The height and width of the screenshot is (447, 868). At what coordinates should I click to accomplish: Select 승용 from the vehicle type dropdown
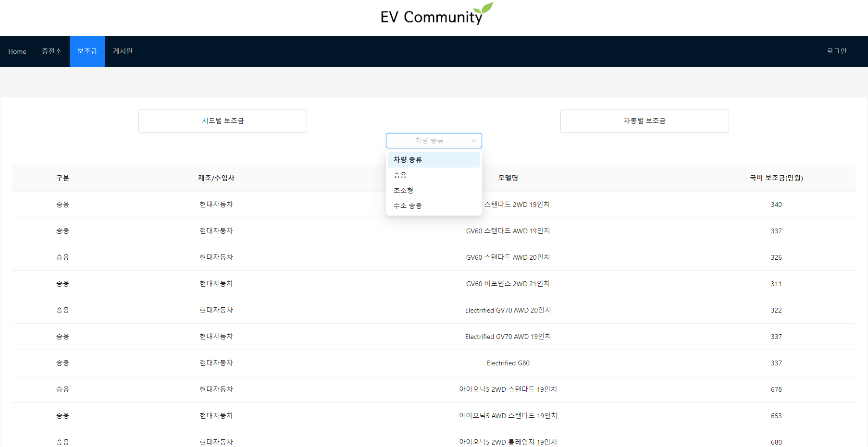400,175
